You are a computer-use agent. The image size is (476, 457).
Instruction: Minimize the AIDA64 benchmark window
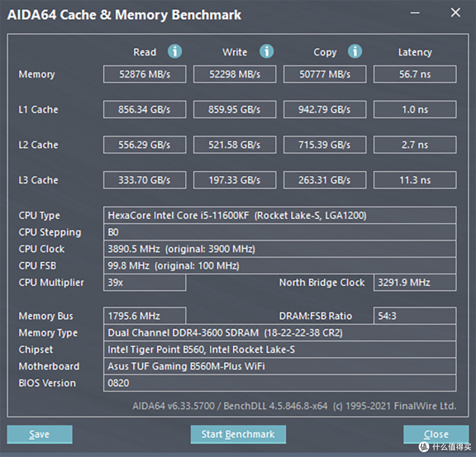tap(415, 13)
